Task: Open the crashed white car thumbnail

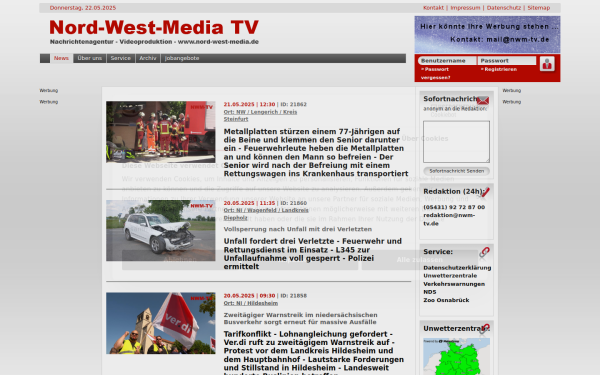Action: 161,230
